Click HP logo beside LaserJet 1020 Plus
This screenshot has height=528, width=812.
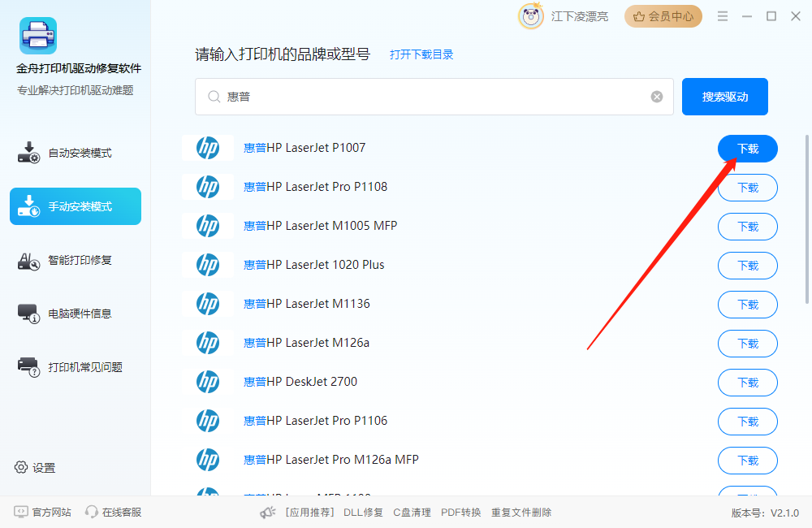208,265
